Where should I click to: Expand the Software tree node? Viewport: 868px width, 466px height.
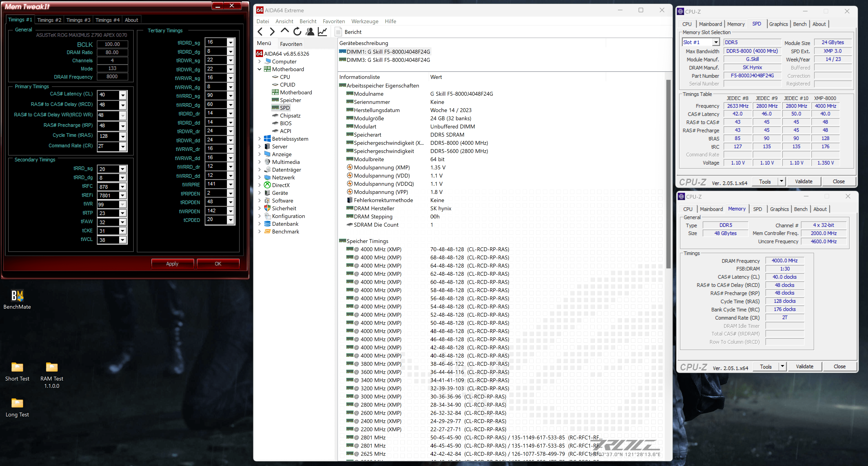tap(259, 200)
